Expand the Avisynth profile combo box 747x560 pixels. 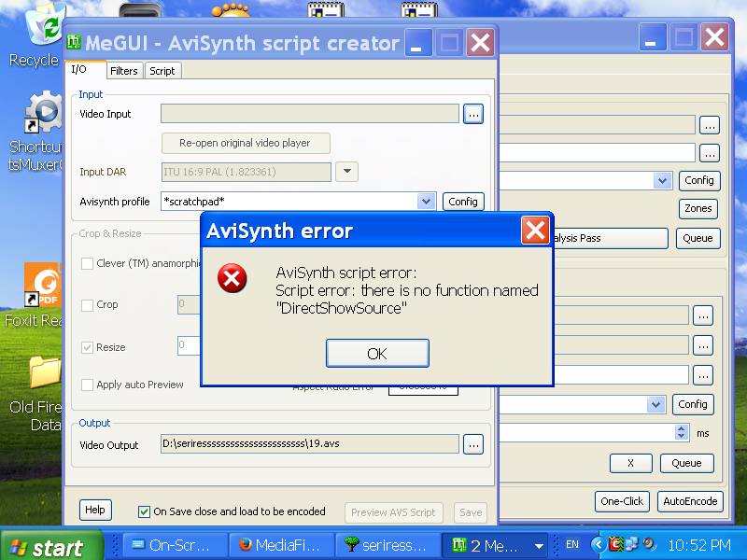point(426,202)
